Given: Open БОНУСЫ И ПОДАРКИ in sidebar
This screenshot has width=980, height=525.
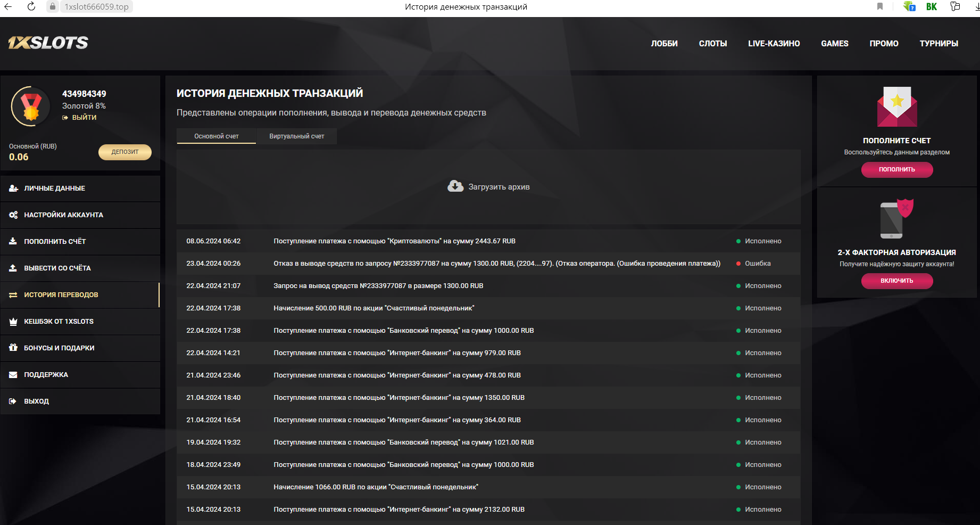Looking at the screenshot, I should tap(80, 348).
